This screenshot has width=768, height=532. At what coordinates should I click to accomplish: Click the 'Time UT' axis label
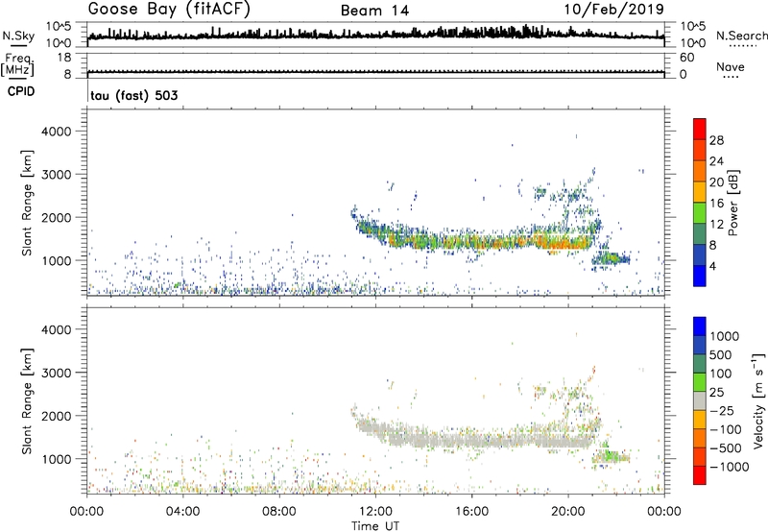pos(375,526)
